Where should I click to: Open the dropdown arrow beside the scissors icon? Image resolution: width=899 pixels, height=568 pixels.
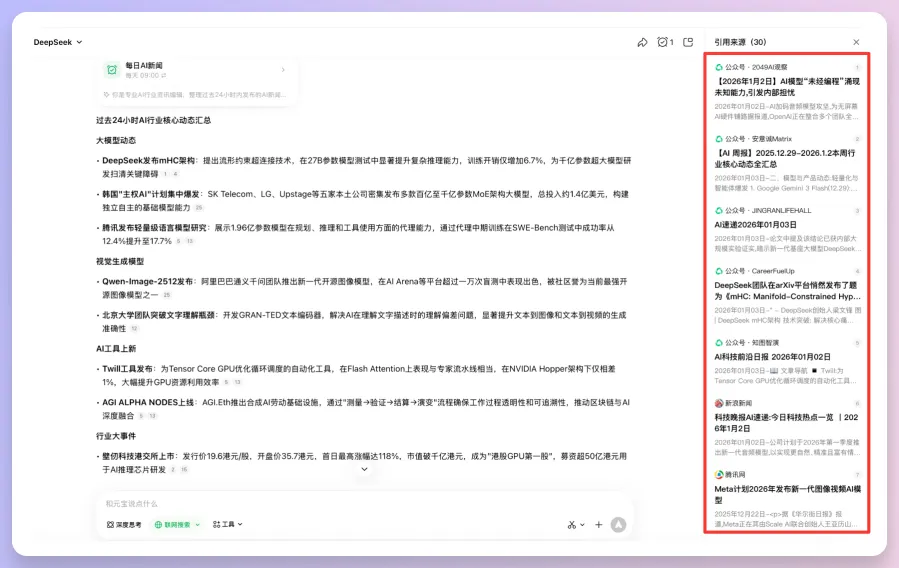point(582,524)
